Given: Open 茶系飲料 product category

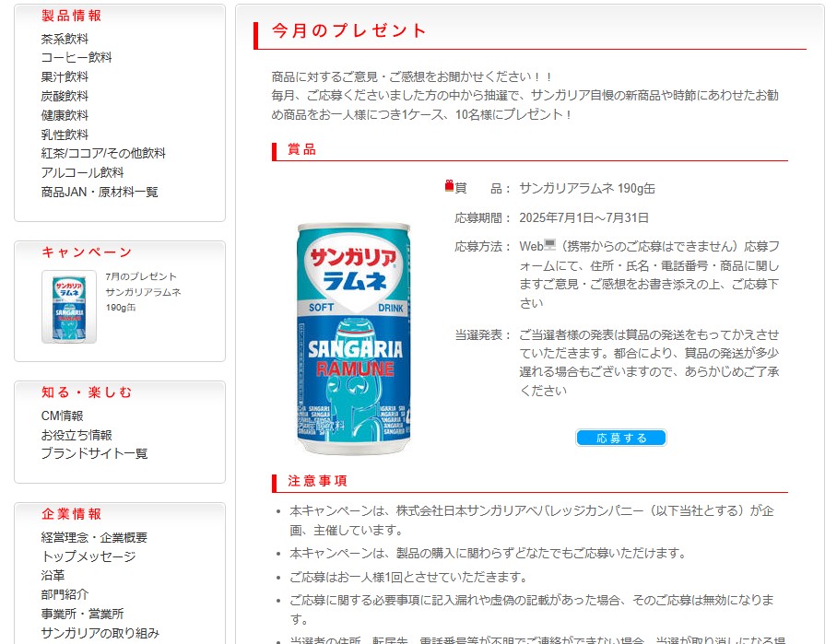Looking at the screenshot, I should (65, 39).
